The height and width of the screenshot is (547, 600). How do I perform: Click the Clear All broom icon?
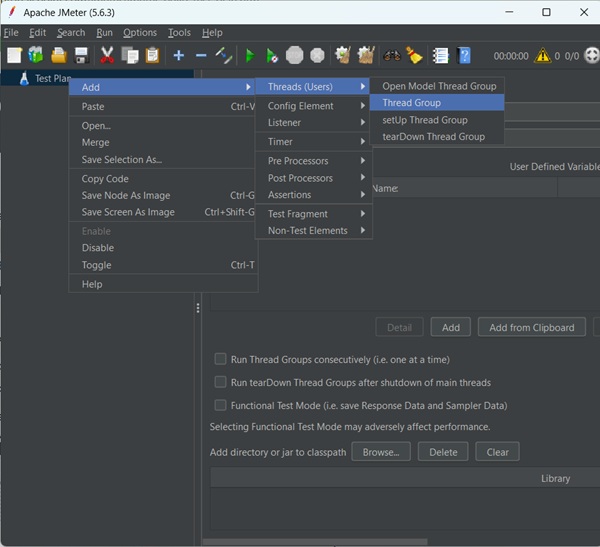point(367,55)
